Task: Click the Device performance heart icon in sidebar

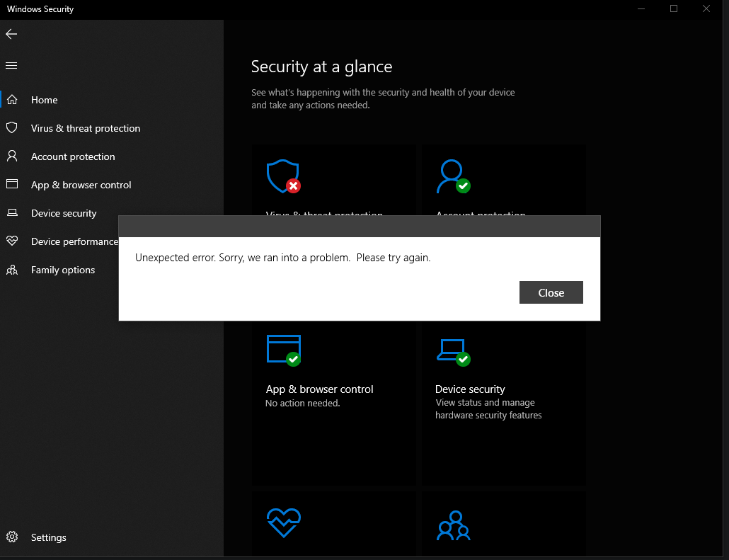Action: [x=12, y=241]
